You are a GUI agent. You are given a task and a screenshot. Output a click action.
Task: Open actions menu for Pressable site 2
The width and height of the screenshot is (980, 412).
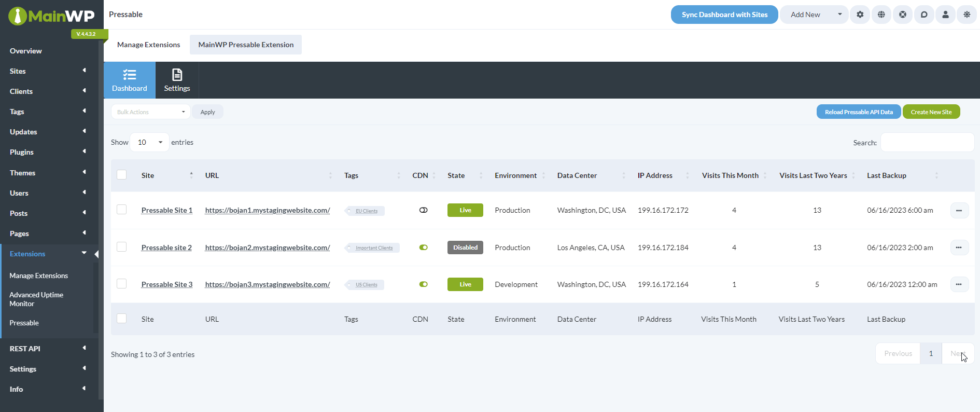(959, 248)
